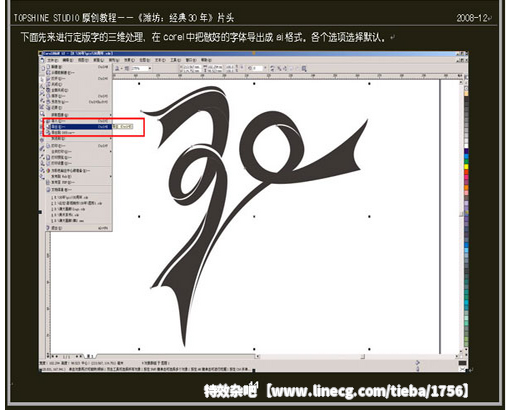
Task: Choose 导出到 Office menu entry
Action: pos(78,132)
